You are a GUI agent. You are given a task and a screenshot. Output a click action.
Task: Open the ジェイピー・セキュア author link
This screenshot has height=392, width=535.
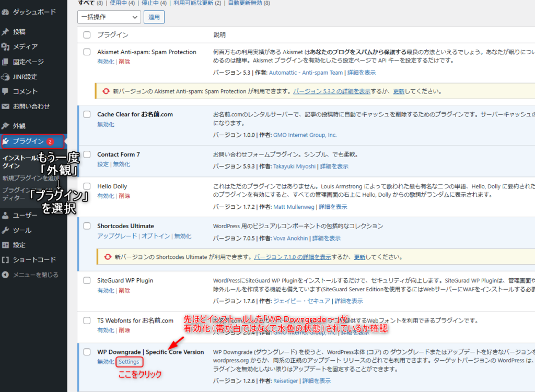point(301,301)
